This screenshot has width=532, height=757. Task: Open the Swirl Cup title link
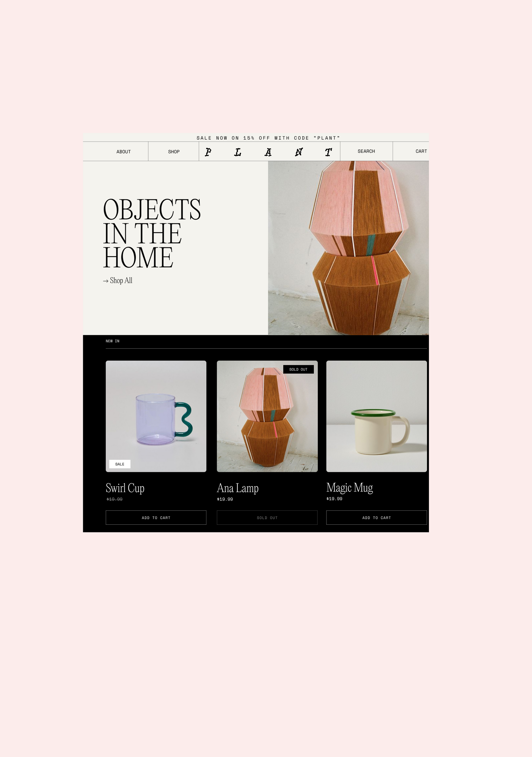tap(125, 488)
